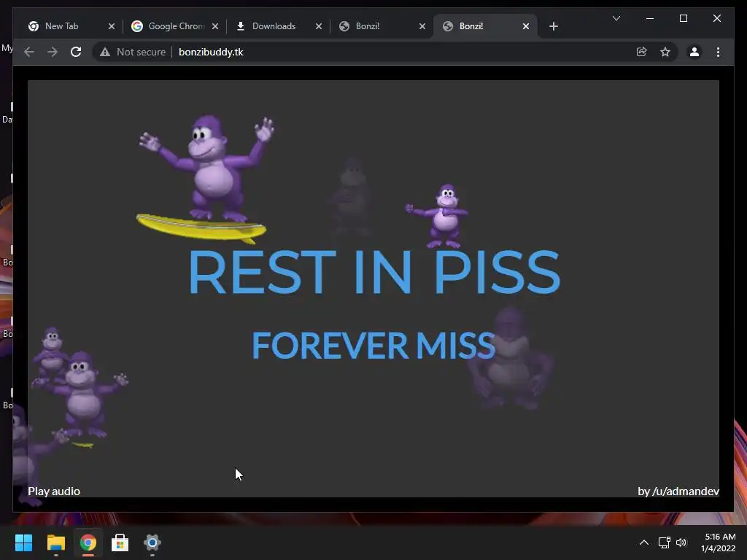Viewport: 747px width, 560px height.
Task: Close the Downloads tab
Action: pos(319,26)
